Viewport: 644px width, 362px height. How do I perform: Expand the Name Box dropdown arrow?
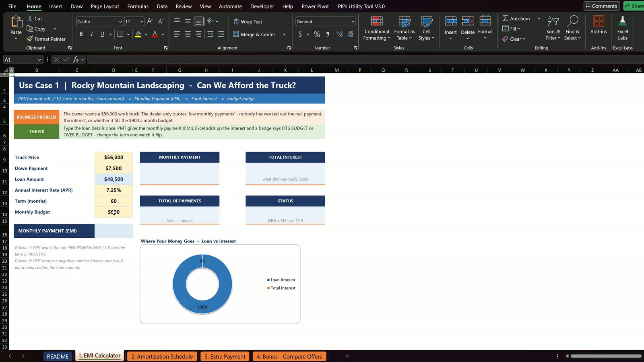pos(39,60)
